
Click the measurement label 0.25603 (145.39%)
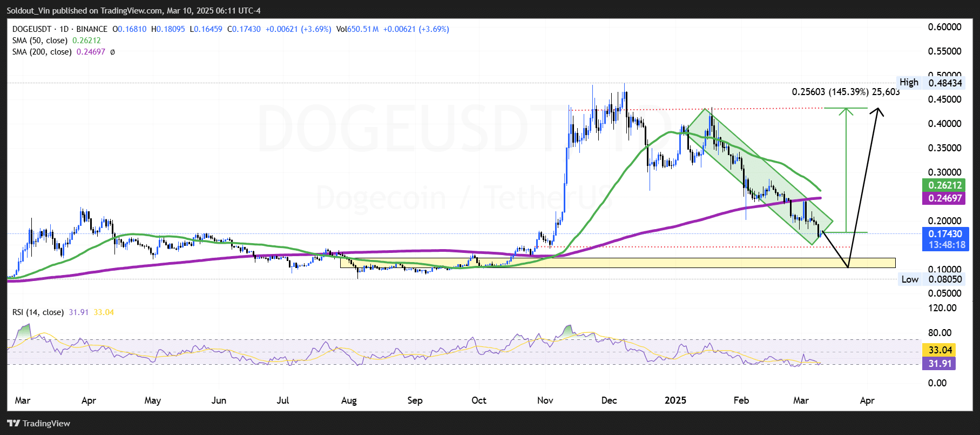coord(829,92)
